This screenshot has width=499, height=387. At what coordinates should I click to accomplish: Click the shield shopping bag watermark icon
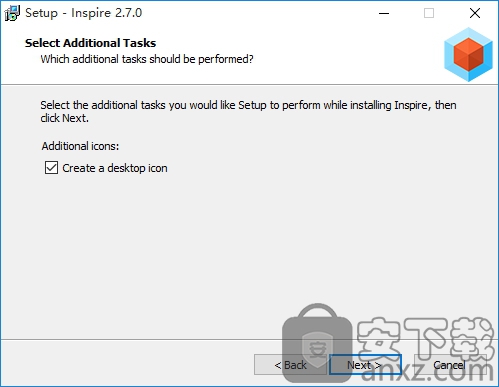(x=317, y=343)
